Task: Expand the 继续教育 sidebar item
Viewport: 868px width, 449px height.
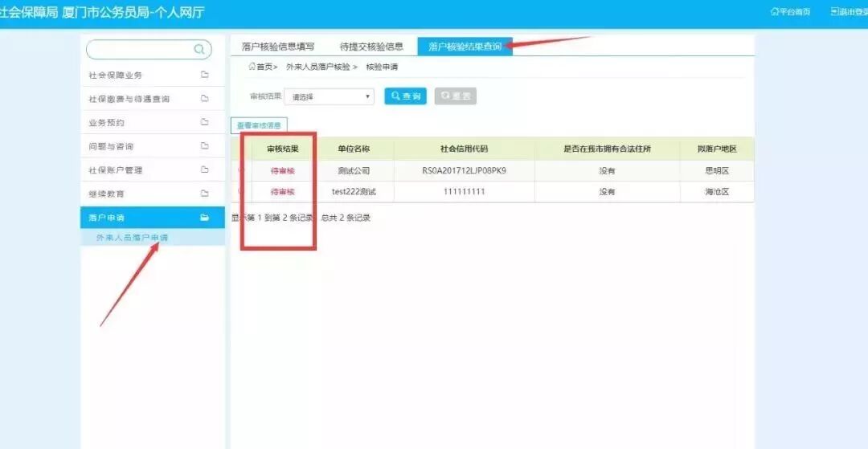Action: [x=153, y=194]
